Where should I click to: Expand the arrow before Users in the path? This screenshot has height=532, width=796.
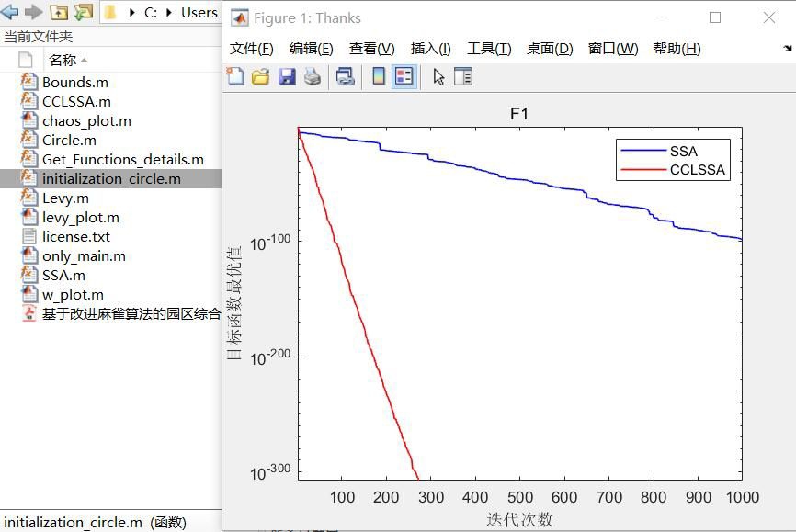pos(169,13)
